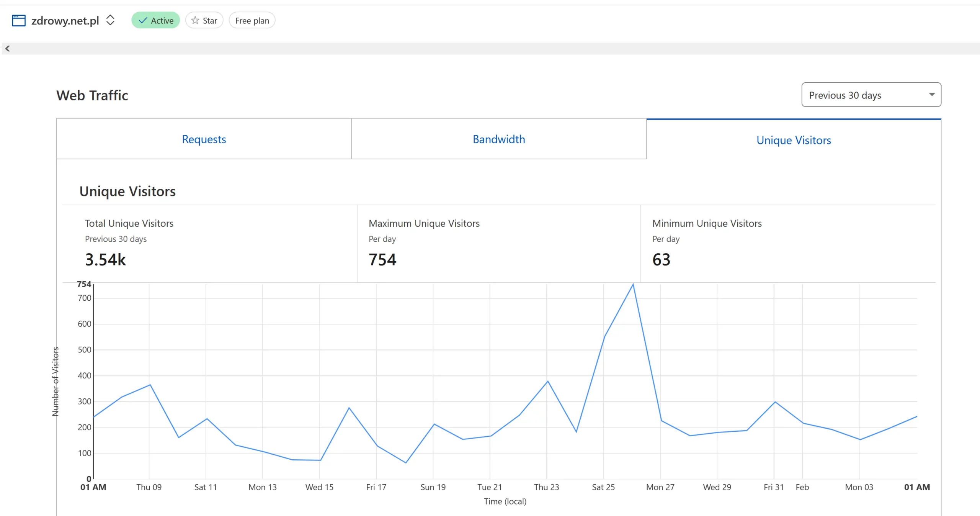Collapse sidebar using the left chevron arrow
Viewport: 980px width, 516px height.
pos(7,49)
